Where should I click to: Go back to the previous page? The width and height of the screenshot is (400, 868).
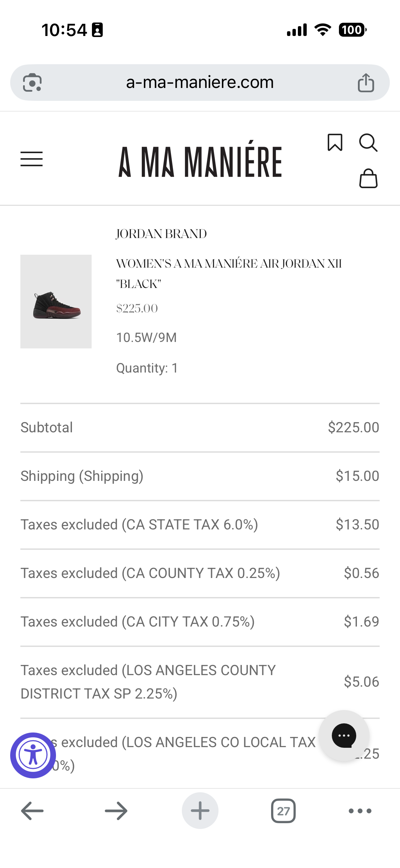pyautogui.click(x=32, y=811)
